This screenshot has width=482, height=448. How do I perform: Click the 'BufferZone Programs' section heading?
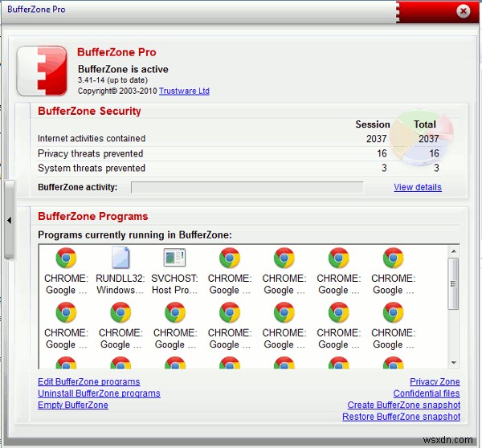pyautogui.click(x=93, y=216)
